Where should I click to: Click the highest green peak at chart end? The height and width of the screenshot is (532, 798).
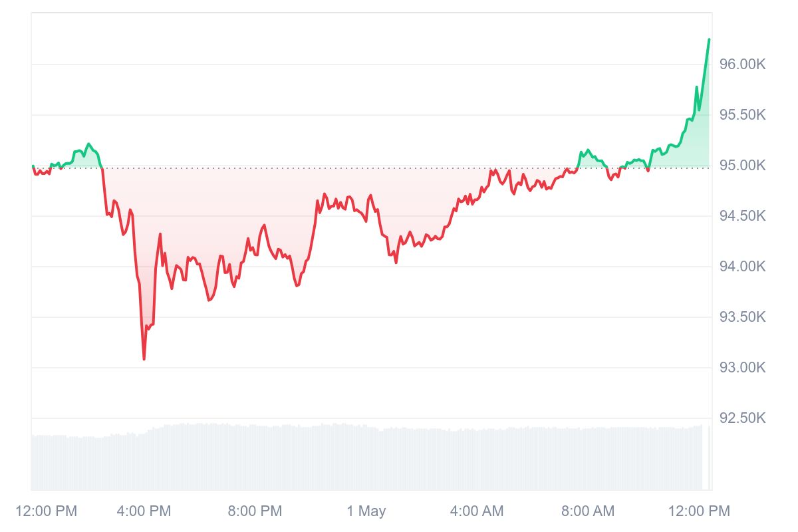tap(709, 40)
